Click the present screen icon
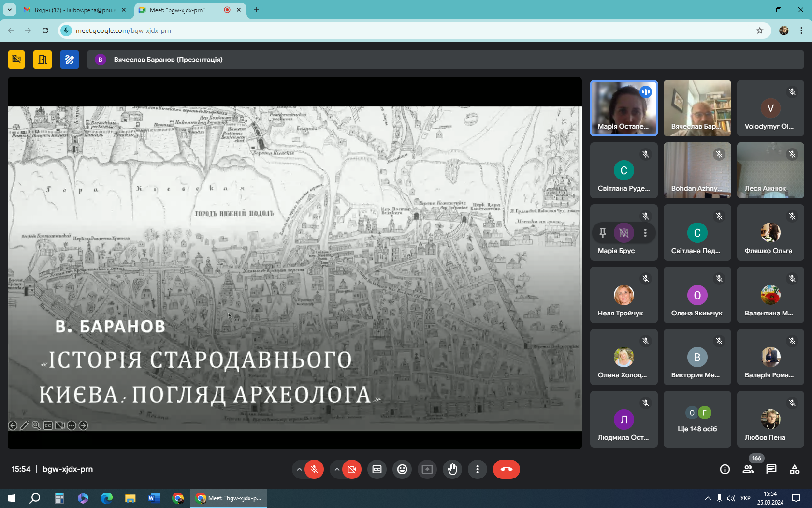This screenshot has height=508, width=812. pyautogui.click(x=427, y=469)
